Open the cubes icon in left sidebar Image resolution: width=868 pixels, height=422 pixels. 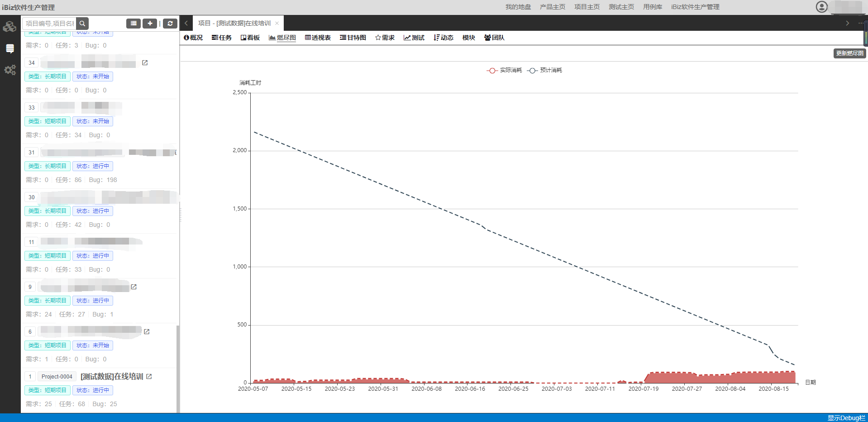pos(10,27)
